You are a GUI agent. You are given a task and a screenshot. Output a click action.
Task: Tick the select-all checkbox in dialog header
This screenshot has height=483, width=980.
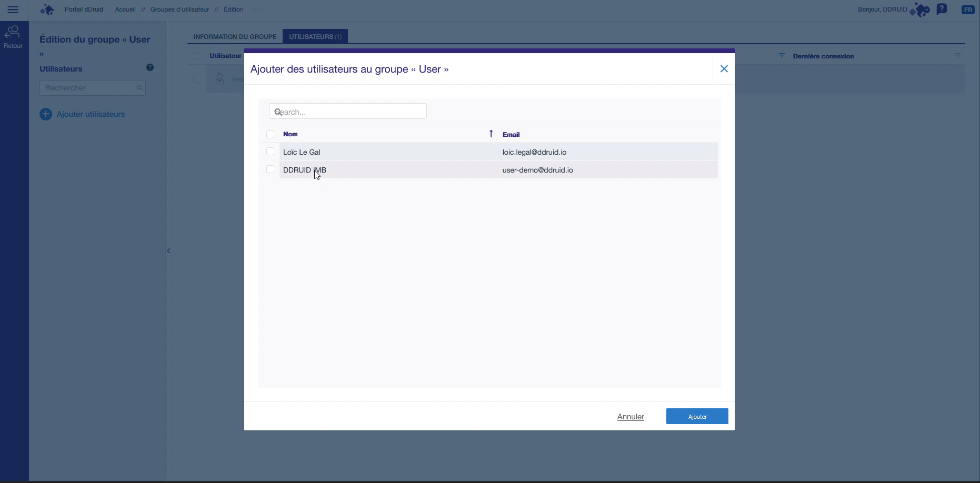click(270, 134)
